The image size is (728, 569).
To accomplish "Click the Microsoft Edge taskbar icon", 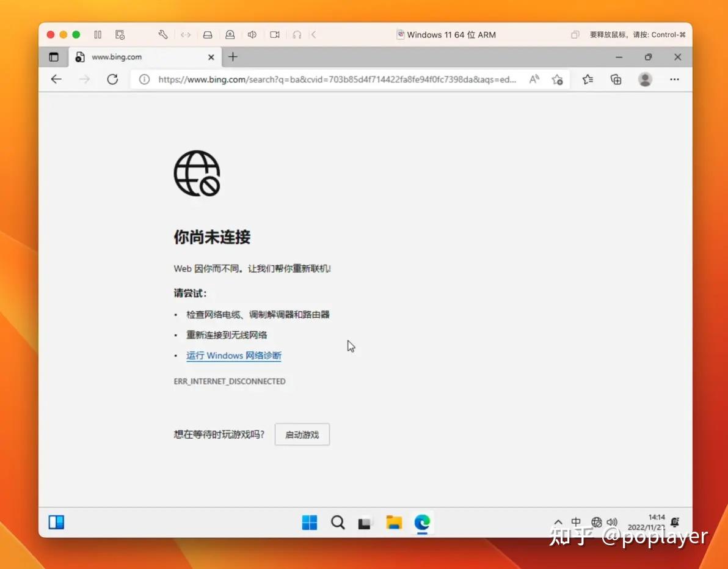I will pos(422,523).
